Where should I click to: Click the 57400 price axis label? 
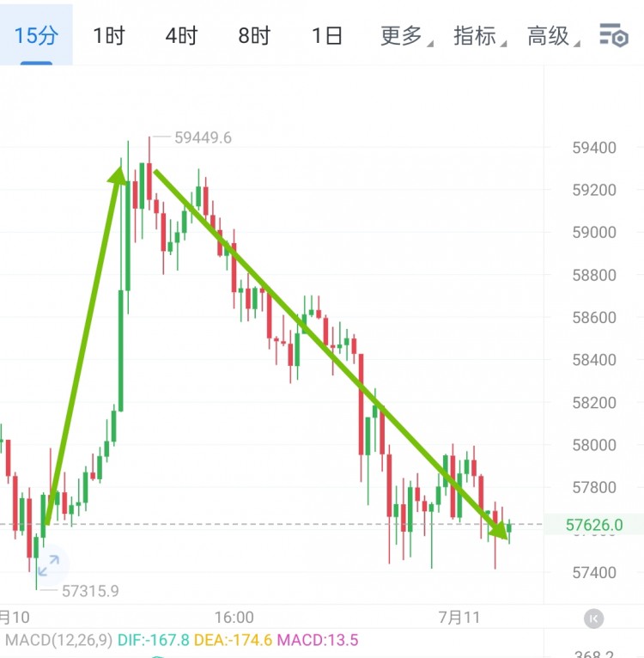[x=594, y=572]
